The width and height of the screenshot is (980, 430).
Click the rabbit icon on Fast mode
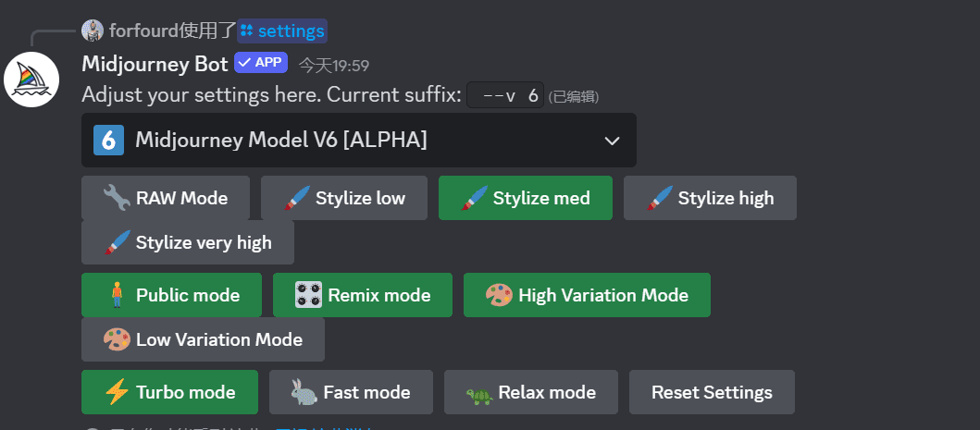(x=304, y=392)
